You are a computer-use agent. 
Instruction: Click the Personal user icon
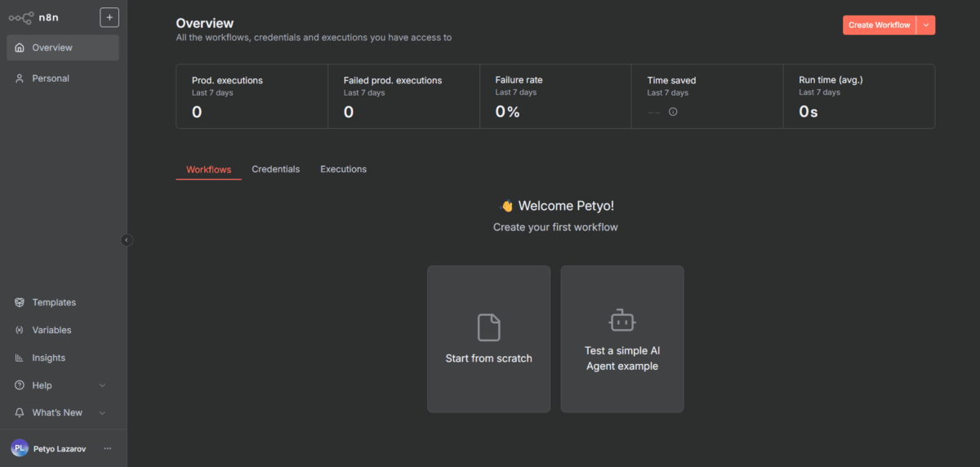coord(20,78)
